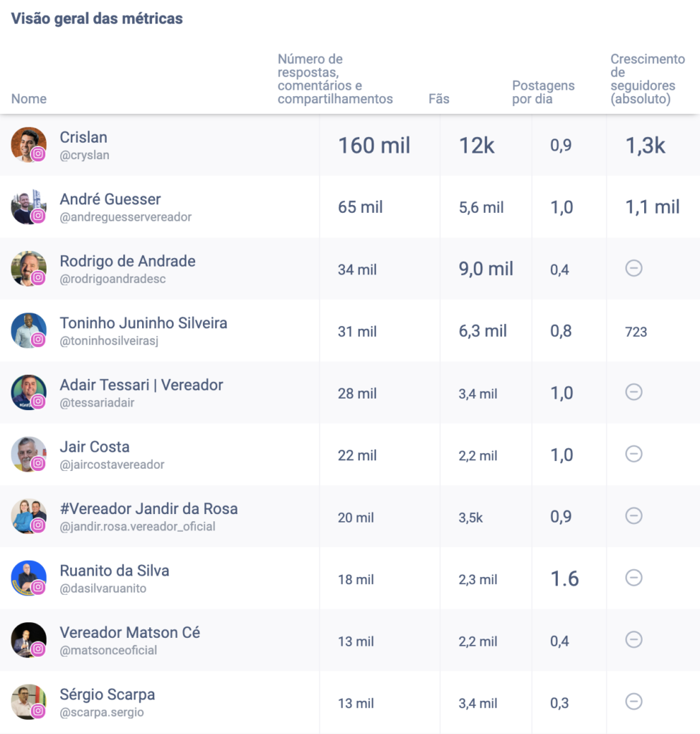
Task: Click Sérgio Scarpa's profile picture
Action: coord(29,702)
